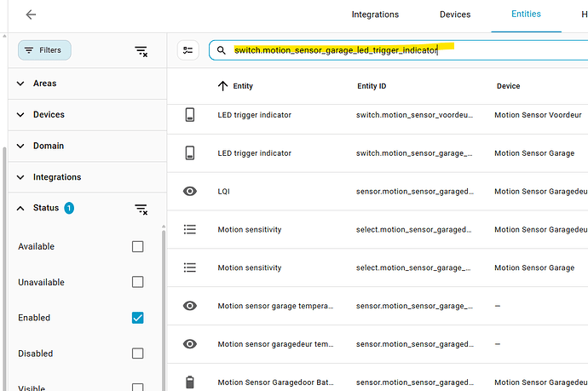This screenshot has width=588, height=391.
Task: Click the search magnifier icon
Action: tap(222, 50)
